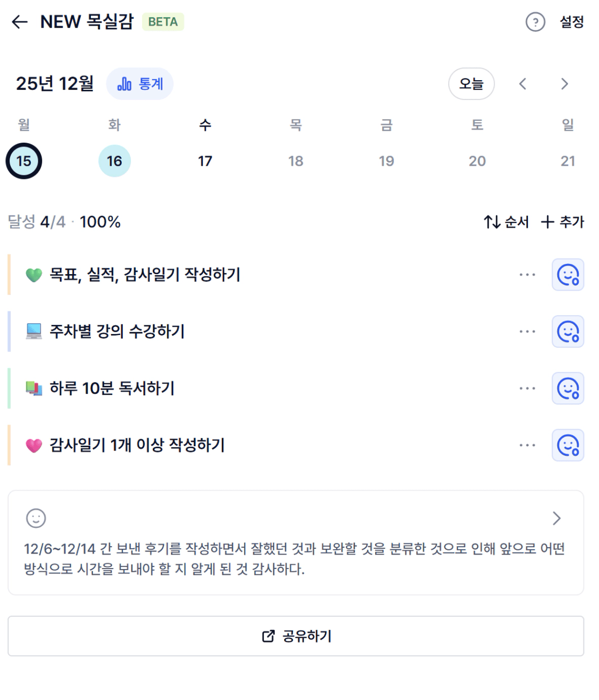Open more options for 목표, 실적, 감사일기 작성하기

click(x=527, y=275)
